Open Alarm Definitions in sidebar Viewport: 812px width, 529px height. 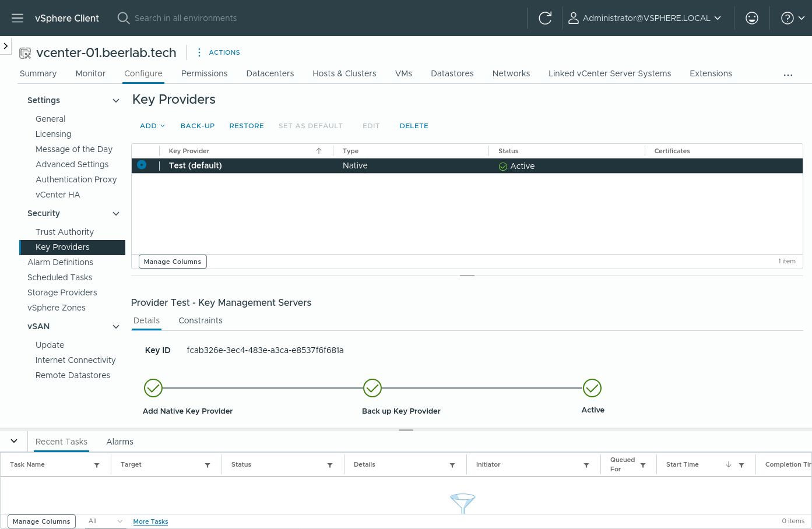click(x=60, y=262)
